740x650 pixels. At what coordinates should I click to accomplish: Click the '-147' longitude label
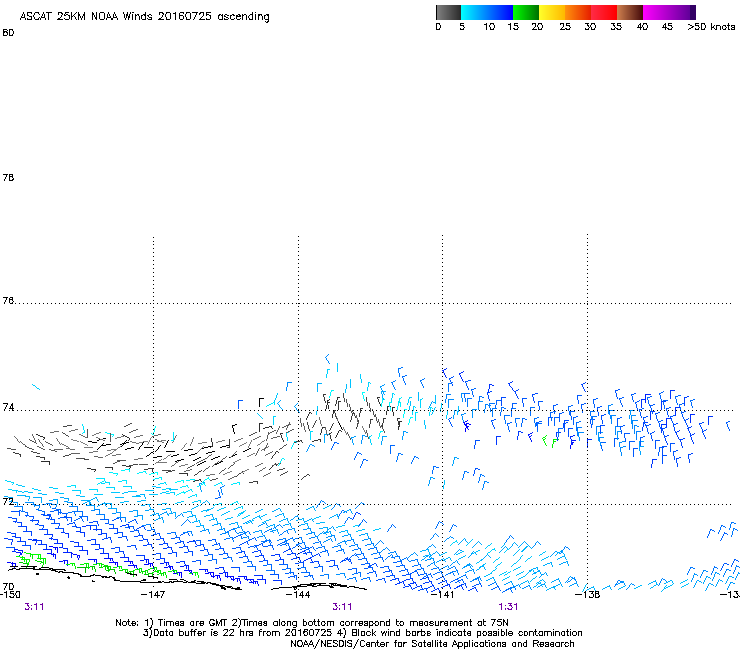click(153, 594)
